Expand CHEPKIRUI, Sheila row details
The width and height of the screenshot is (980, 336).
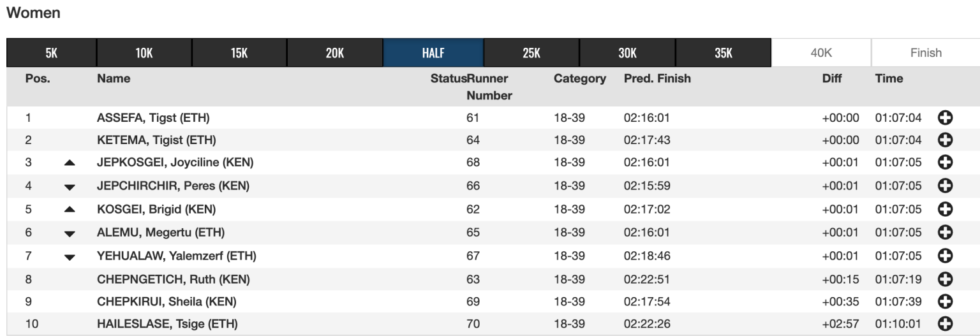945,302
